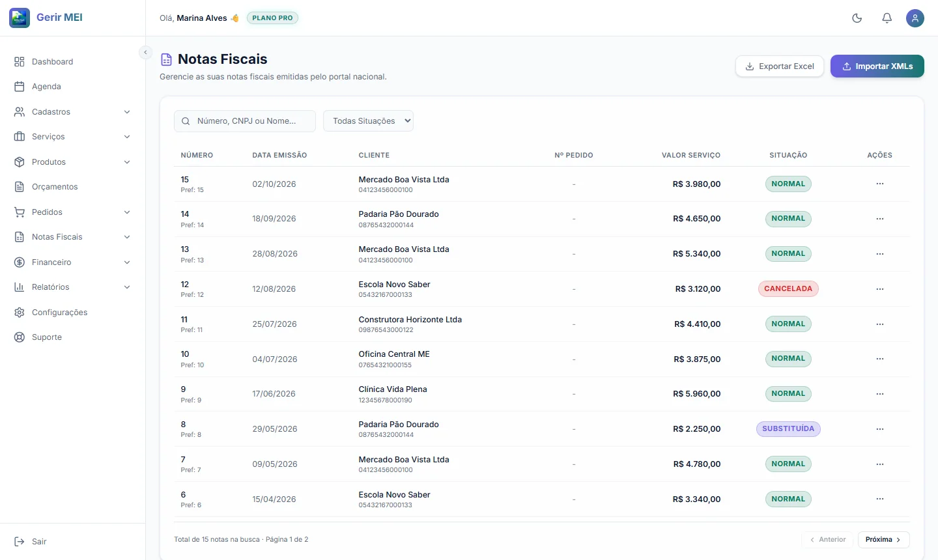938x560 pixels.
Task: Select the Clínica Vida Plena client name
Action: click(393, 389)
